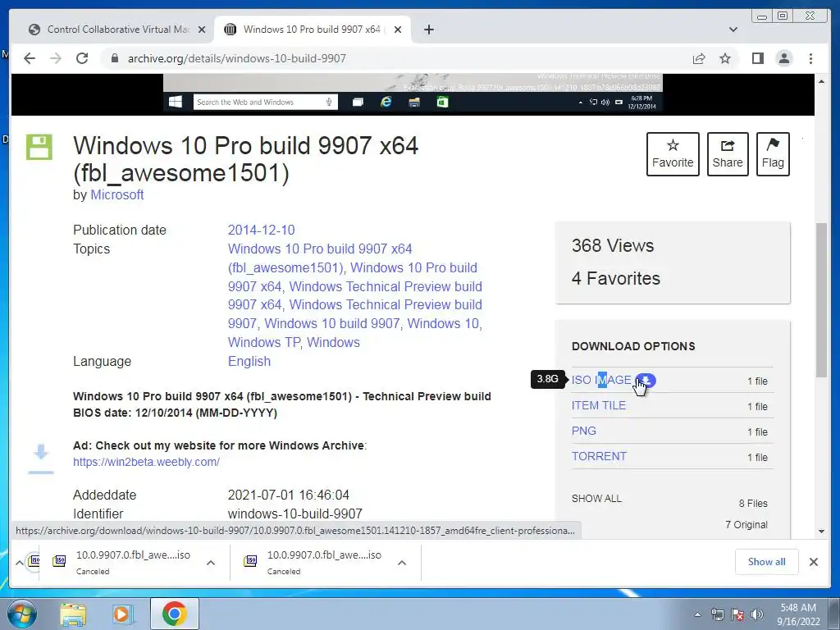840x630 pixels.
Task: Open the Windows TP topic link
Action: 263,342
